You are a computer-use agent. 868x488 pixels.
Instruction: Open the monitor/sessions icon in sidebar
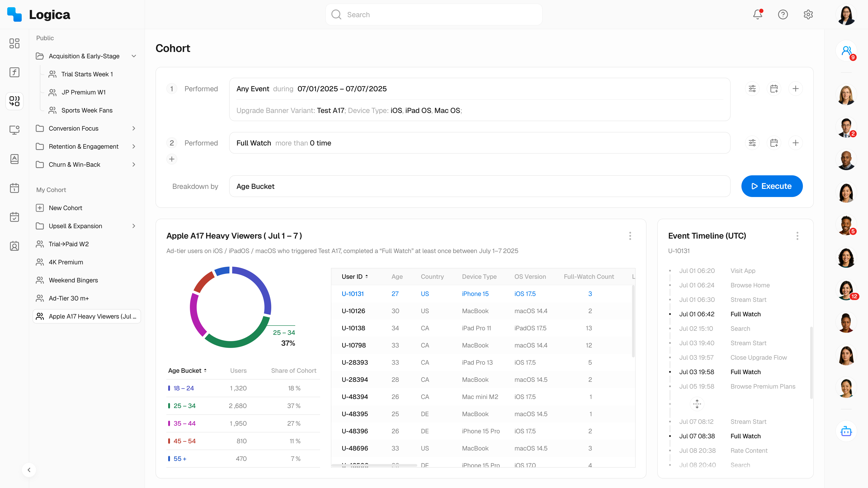point(14,130)
